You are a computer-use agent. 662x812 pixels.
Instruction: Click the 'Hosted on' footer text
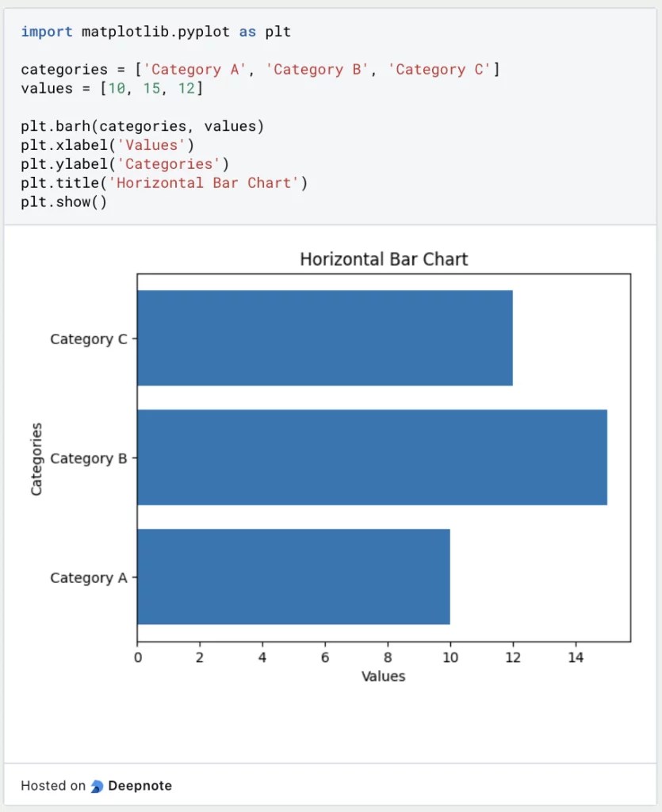pos(53,786)
